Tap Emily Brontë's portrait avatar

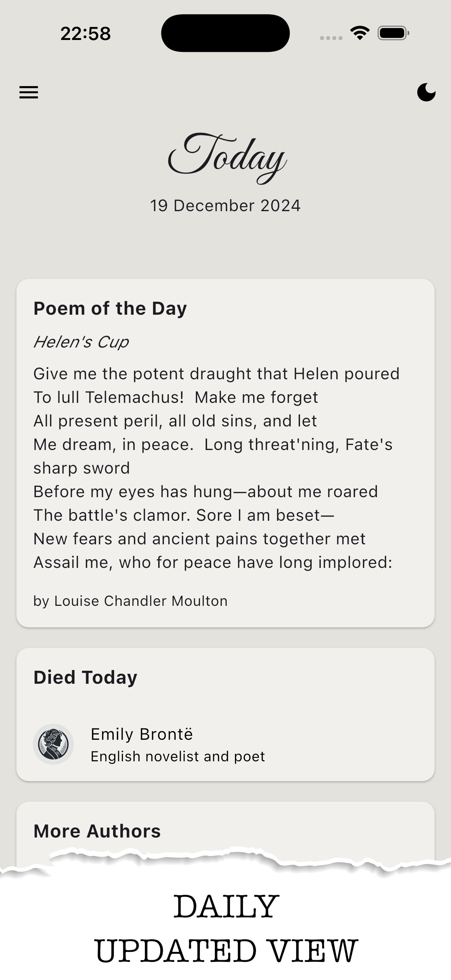[x=53, y=744]
